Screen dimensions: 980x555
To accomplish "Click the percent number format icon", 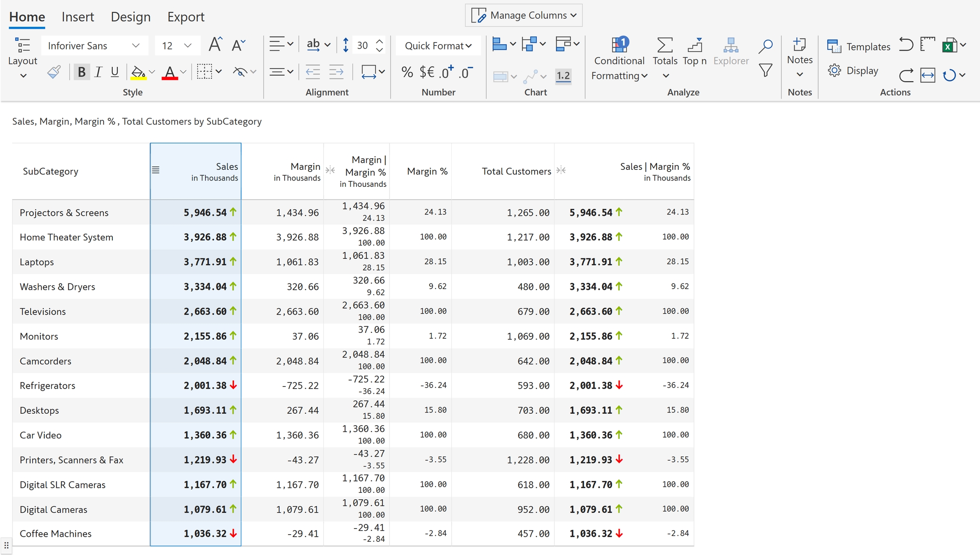I will pos(407,72).
